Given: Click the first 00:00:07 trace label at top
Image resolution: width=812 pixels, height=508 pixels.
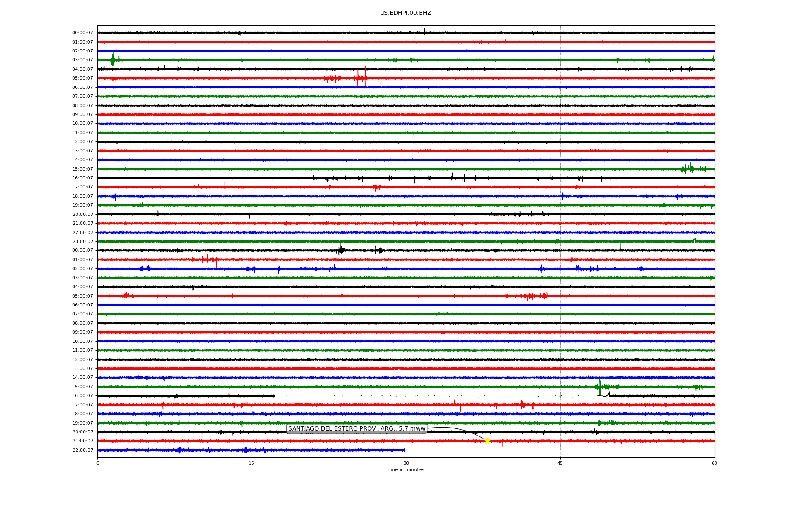Looking at the screenshot, I should click(x=82, y=33).
